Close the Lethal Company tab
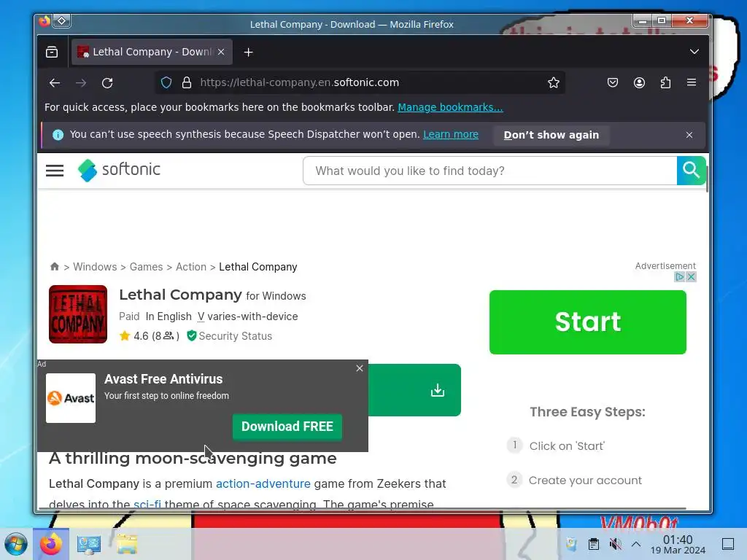Viewport: 747px width, 560px height. [221, 52]
